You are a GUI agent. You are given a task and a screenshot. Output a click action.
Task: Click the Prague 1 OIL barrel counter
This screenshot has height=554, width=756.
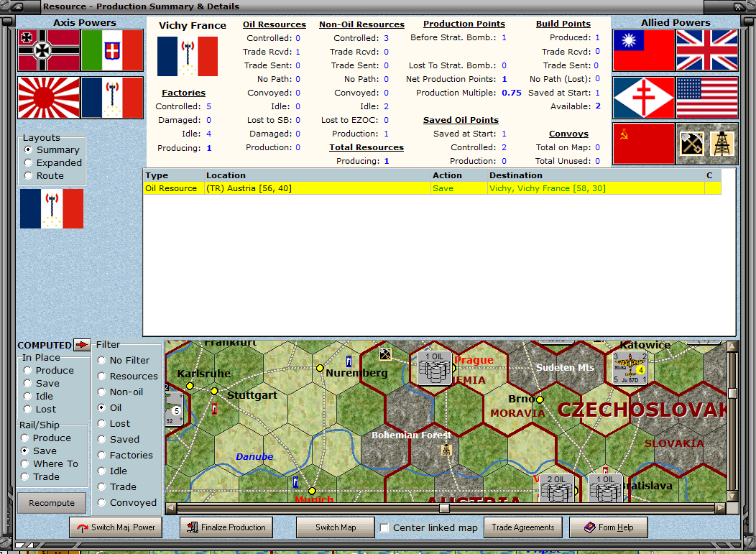point(435,368)
